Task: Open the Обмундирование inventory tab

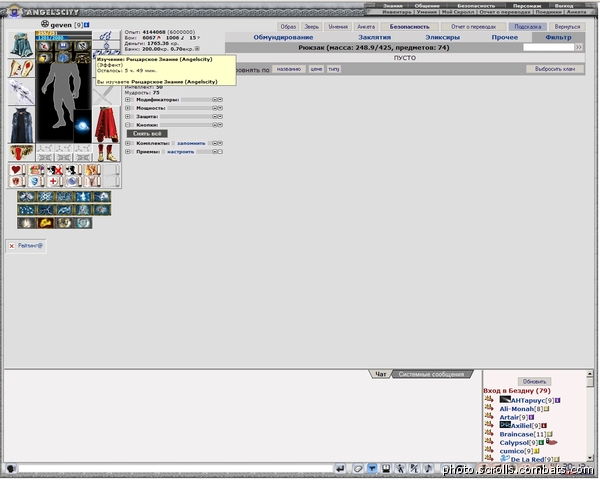Action: pos(283,37)
